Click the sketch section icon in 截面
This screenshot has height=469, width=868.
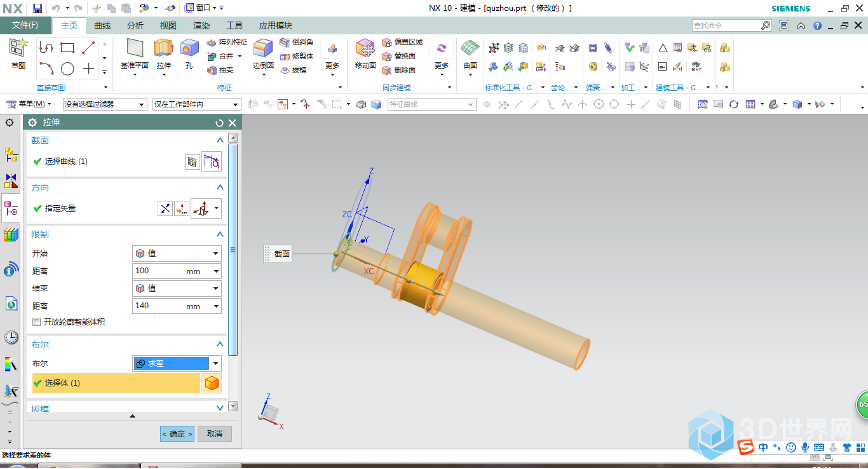tap(191, 162)
